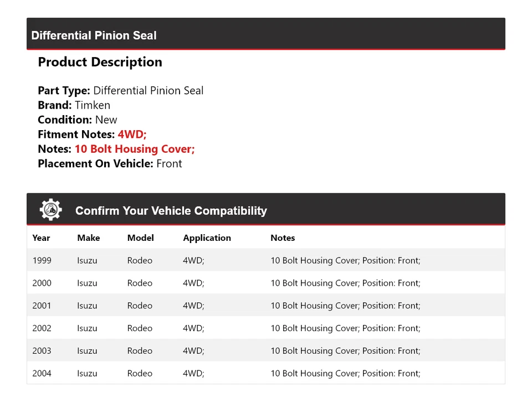The width and height of the screenshot is (532, 402).
Task: Select the Notes column header
Action: point(283,238)
